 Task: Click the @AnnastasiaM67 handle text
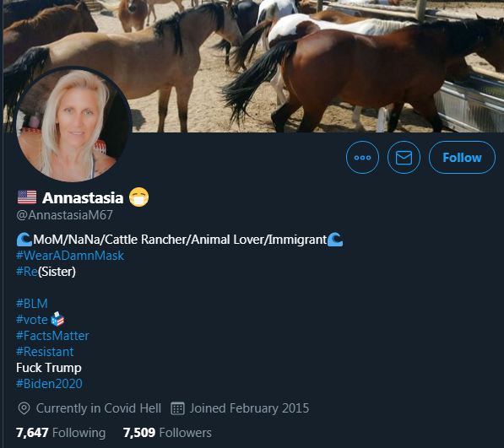point(65,215)
